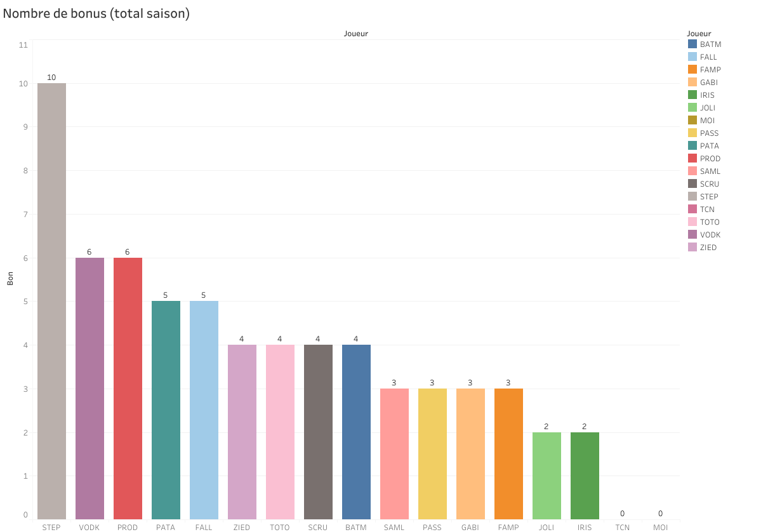
Task: Click the STEP legend color swatch
Action: pos(692,197)
